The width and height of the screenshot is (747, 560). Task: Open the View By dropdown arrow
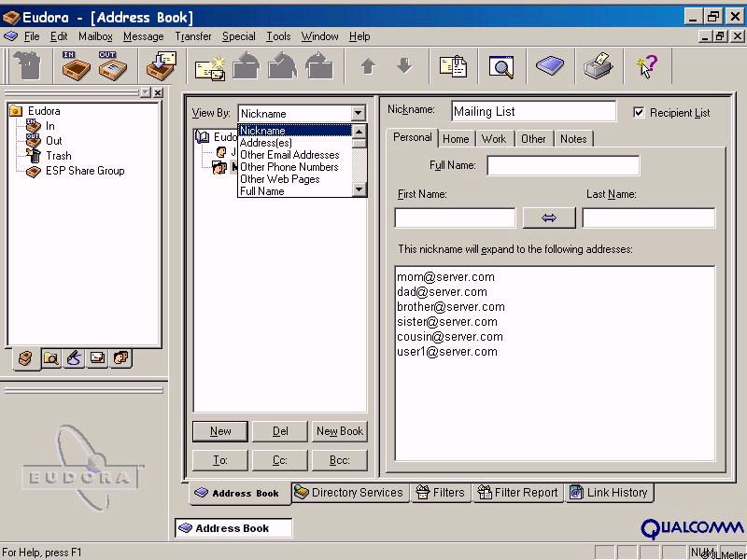point(358,113)
